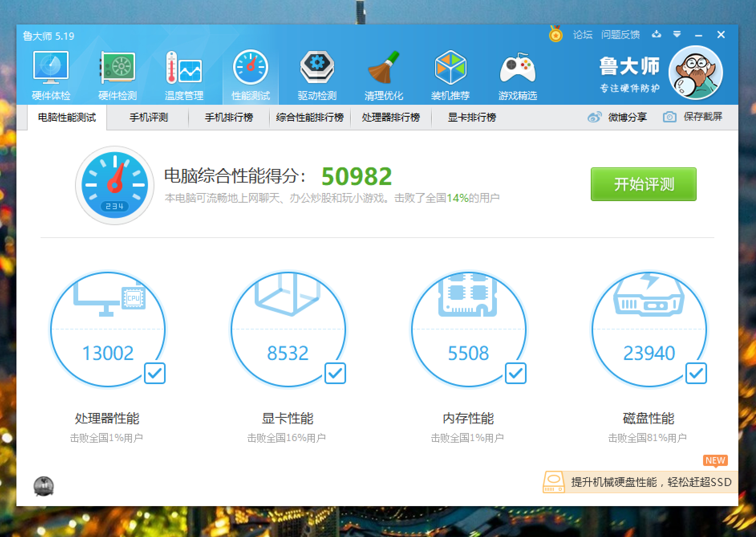Switch to 处理器排行榜 tab
756x537 pixels.
(391, 117)
